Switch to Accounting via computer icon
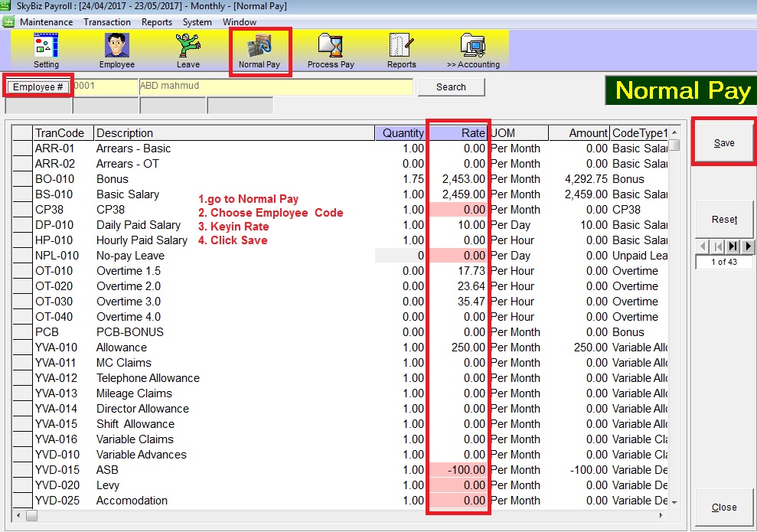This screenshot has height=532, width=757. [473, 51]
